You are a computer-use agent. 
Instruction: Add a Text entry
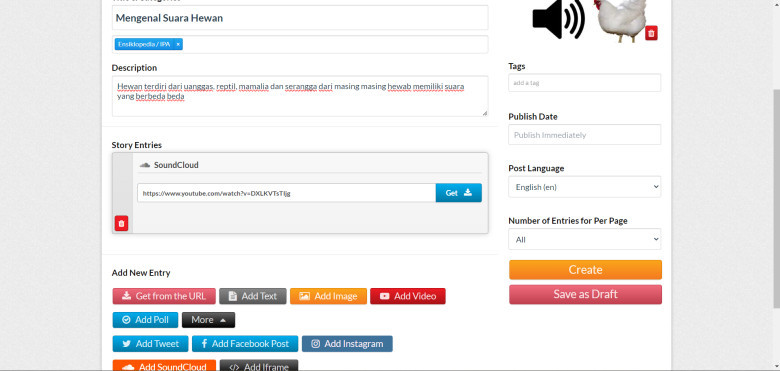253,296
